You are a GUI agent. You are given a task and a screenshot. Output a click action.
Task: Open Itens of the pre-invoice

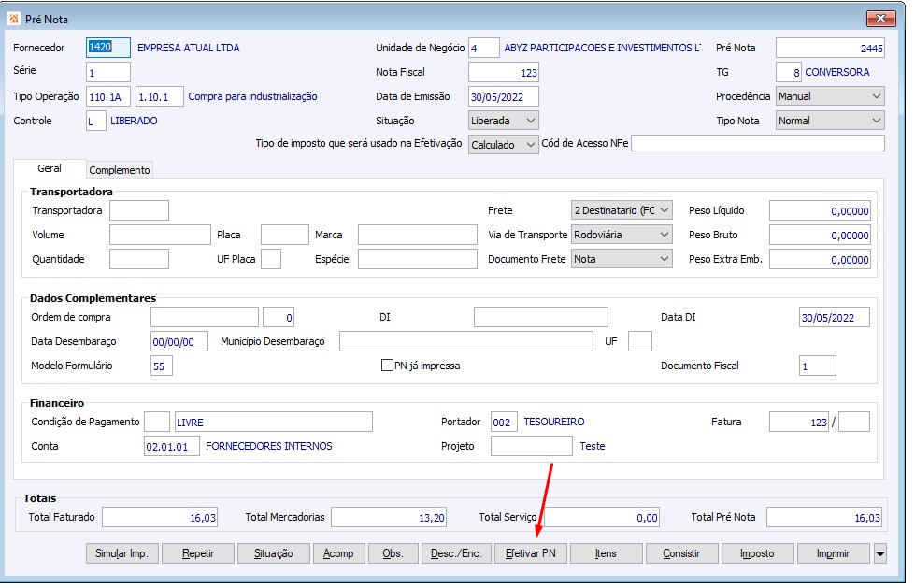coord(606,553)
